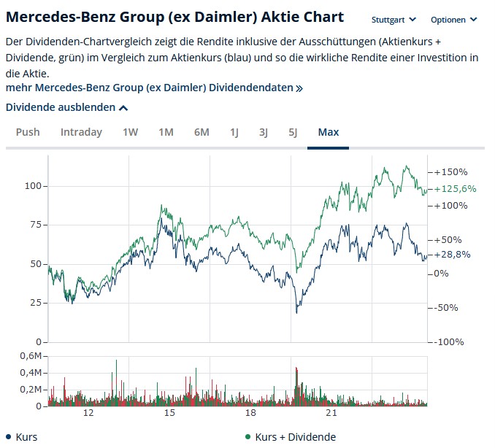Select the 3J time range tab
This screenshot has height=448, width=495.
264,132
